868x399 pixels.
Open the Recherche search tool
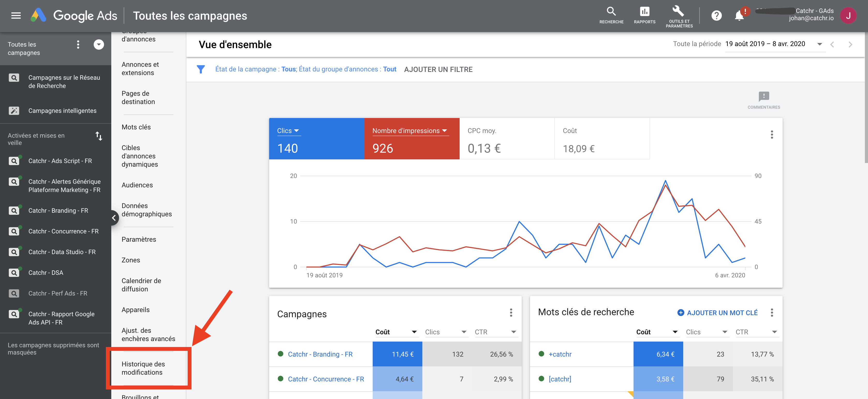611,16
